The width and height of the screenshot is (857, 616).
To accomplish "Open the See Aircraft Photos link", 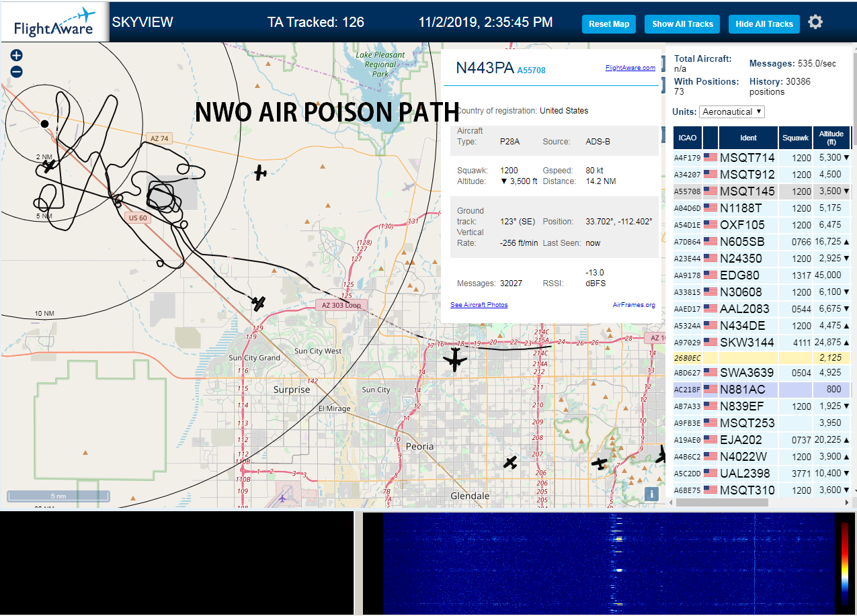I will [x=479, y=305].
